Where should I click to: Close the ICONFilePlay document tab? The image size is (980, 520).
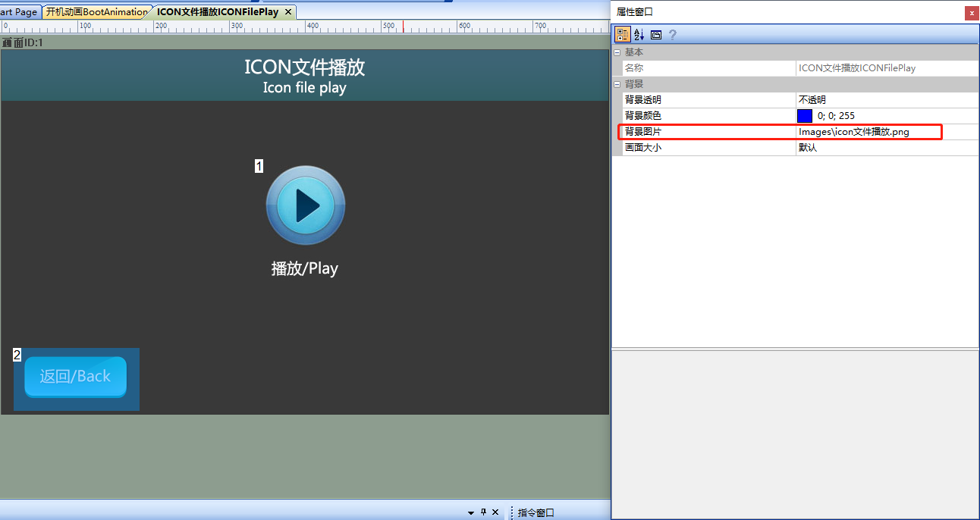point(288,12)
